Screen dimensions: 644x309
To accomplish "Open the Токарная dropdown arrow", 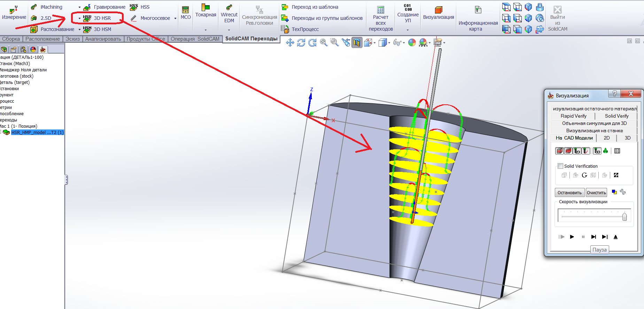I will point(205,30).
